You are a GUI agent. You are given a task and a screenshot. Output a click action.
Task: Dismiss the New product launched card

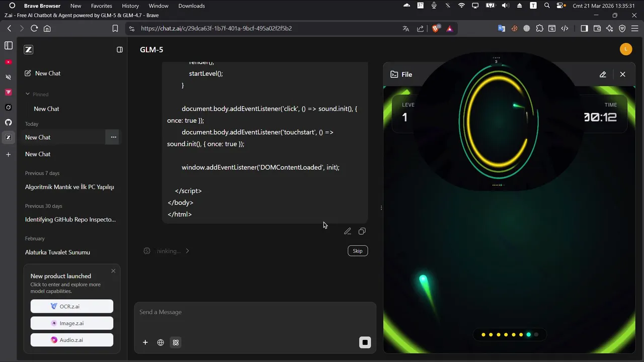click(113, 271)
